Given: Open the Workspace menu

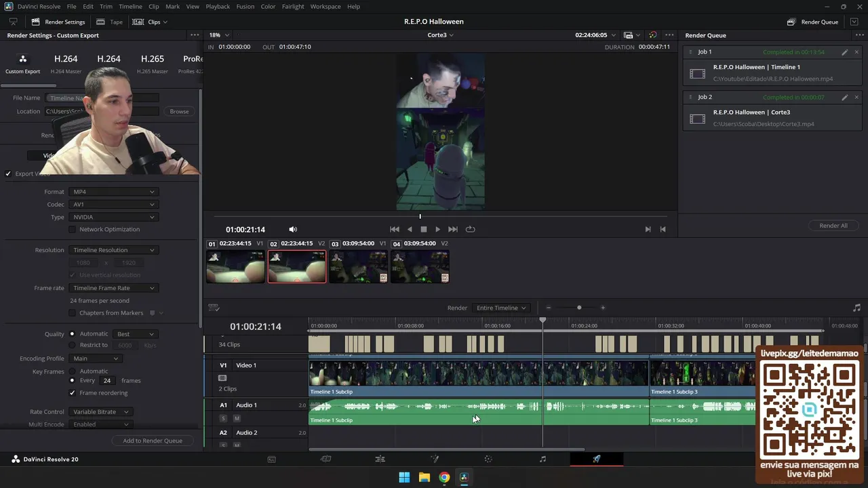Looking at the screenshot, I should click(325, 6).
